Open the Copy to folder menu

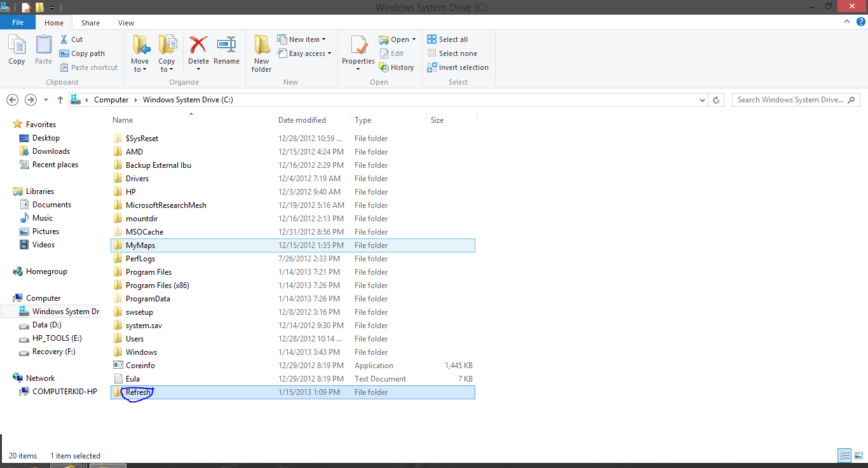point(166,54)
